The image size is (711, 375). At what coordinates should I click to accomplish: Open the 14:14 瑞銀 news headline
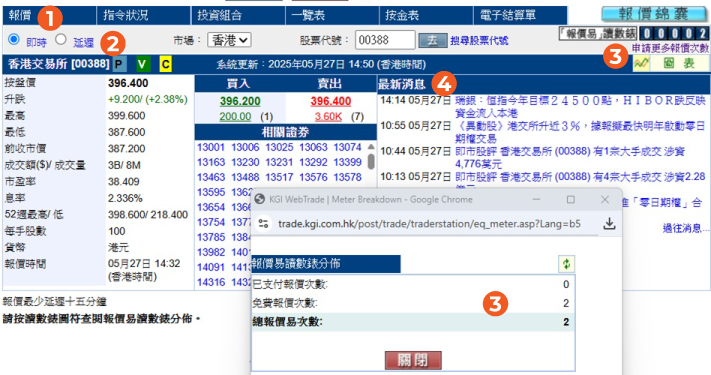(580, 107)
